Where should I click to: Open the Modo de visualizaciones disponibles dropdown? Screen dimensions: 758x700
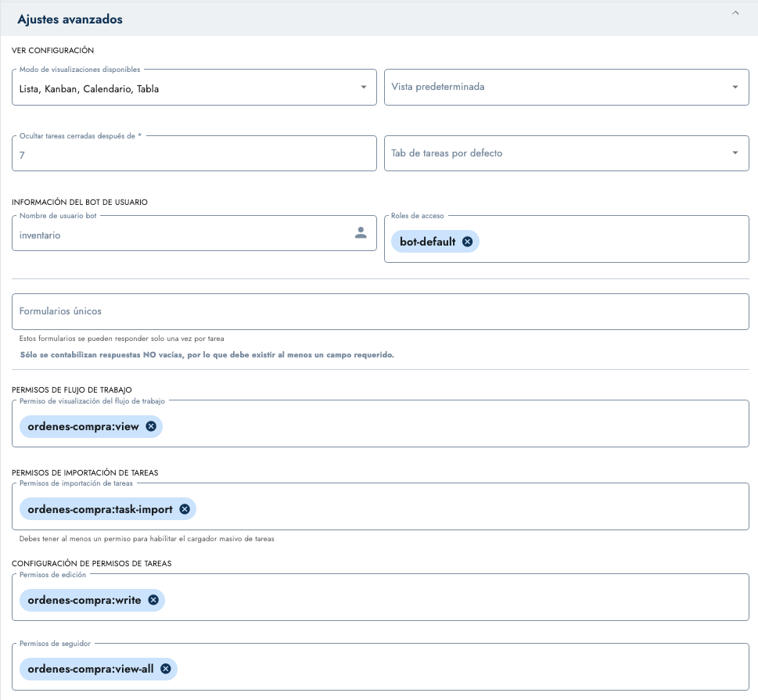click(x=363, y=88)
